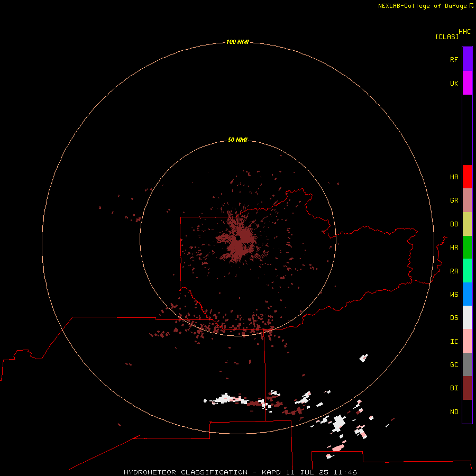Click the KAPD radar site identifier
The image size is (476, 476).
coord(271,472)
